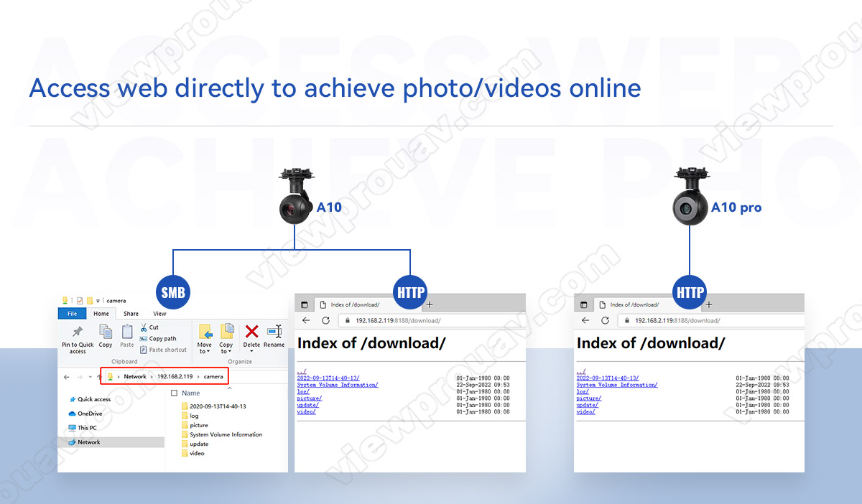The width and height of the screenshot is (862, 504).
Task: Open the picture/ link in A10 HTTP browser
Action: [310, 398]
